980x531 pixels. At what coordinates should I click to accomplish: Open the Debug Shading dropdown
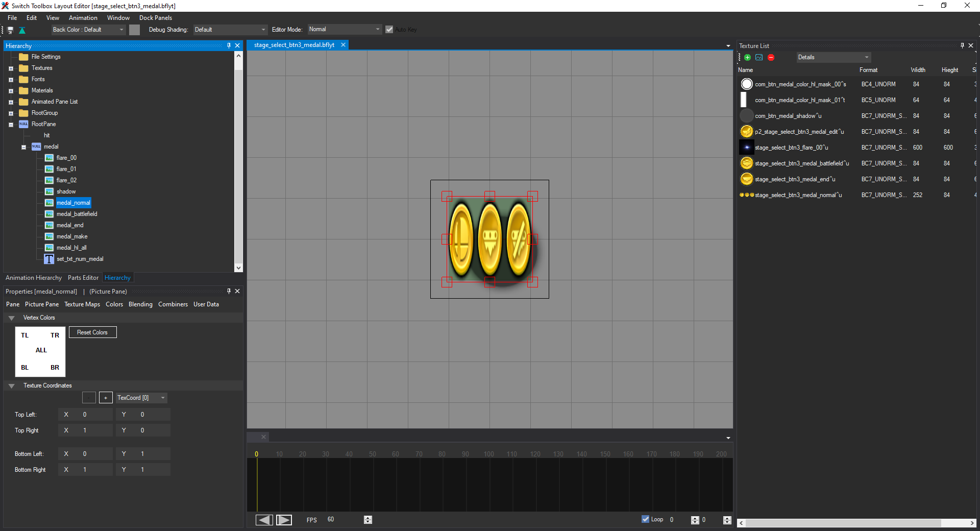pyautogui.click(x=230, y=30)
